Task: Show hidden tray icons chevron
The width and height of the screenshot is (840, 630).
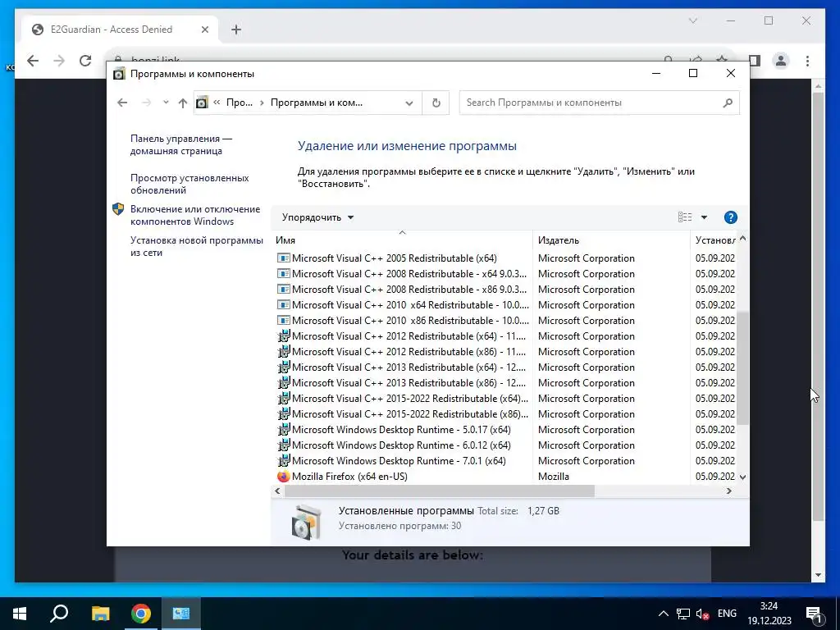Action: coord(663,614)
